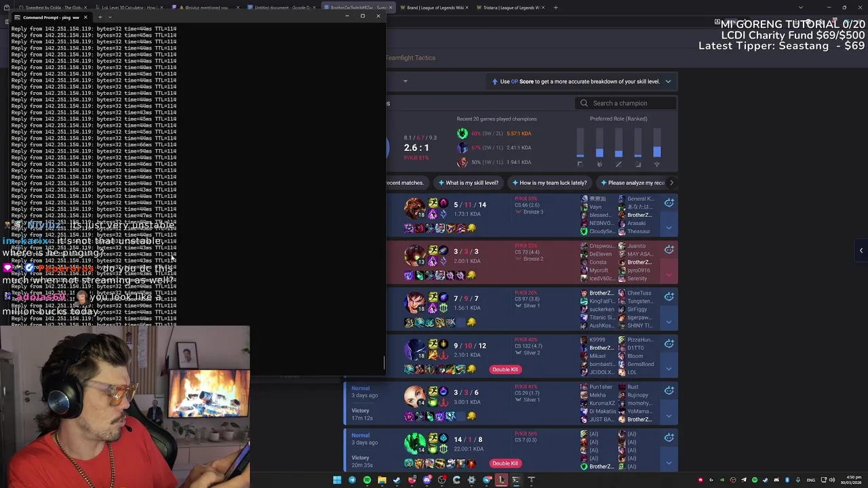The height and width of the screenshot is (488, 868).
Task: Open AI analysis icon on 3/3/6 match
Action: (669, 390)
